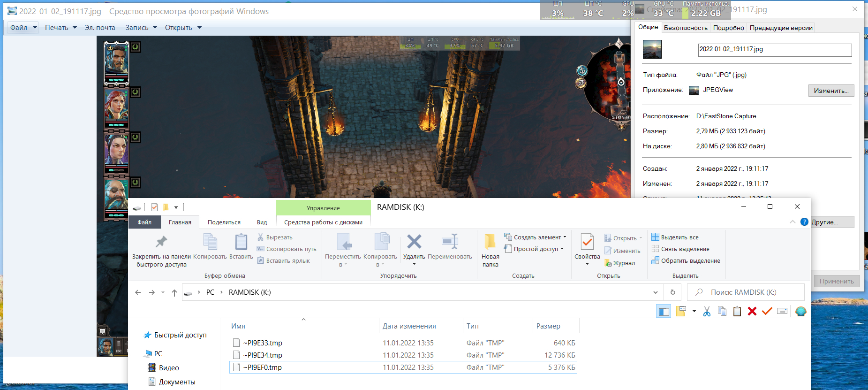Click the Pin to Quick Access pushpin icon
Image resolution: width=868 pixels, height=390 pixels.
point(161,241)
